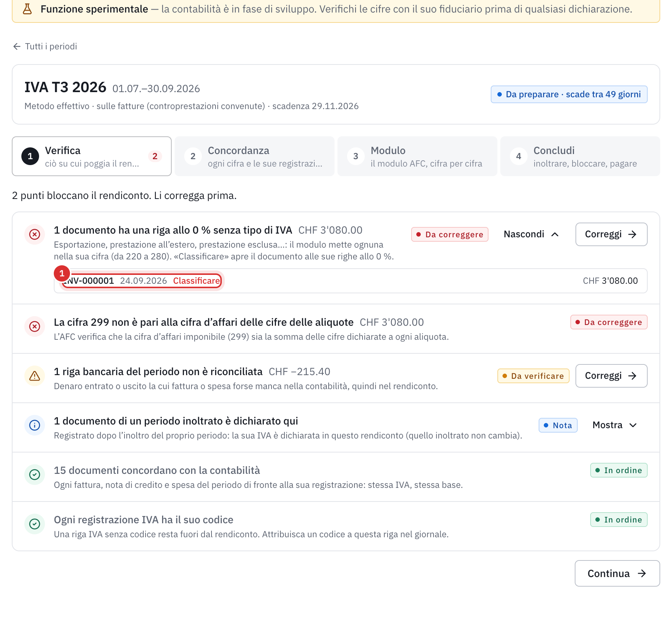Click the check icon for Ogni registrazione IVA
Viewport: 672px width, 622px height.
click(35, 524)
